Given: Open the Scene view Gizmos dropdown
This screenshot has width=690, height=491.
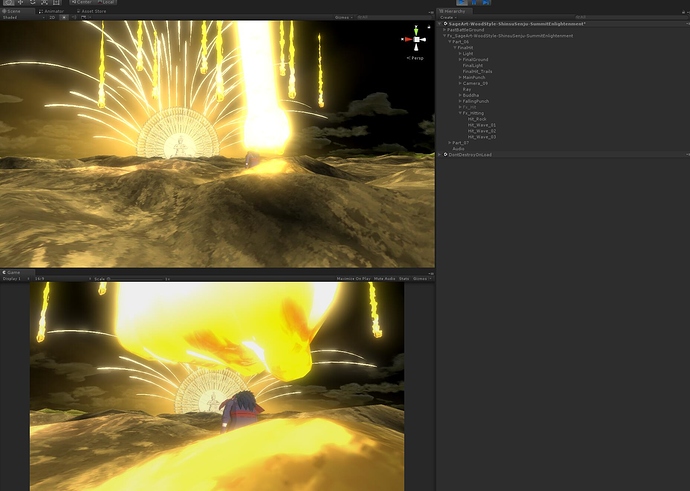Looking at the screenshot, I should 344,18.
